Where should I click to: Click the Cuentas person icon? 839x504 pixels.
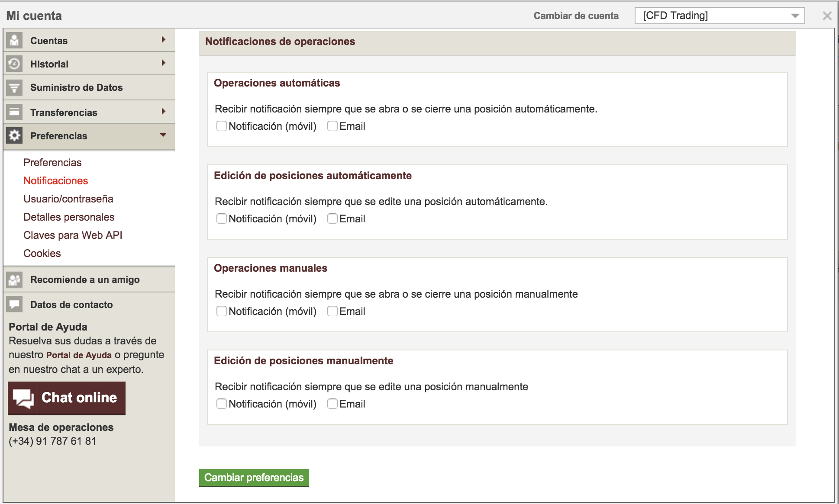[14, 40]
